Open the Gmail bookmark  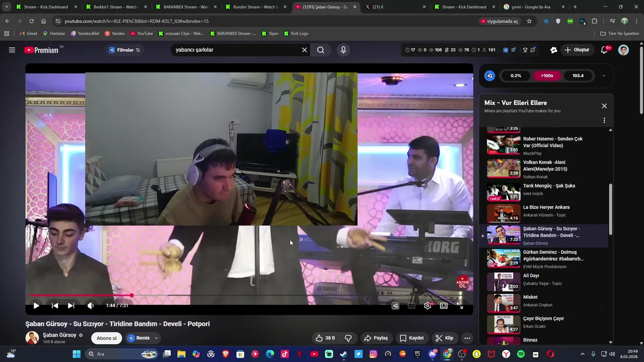click(28, 34)
